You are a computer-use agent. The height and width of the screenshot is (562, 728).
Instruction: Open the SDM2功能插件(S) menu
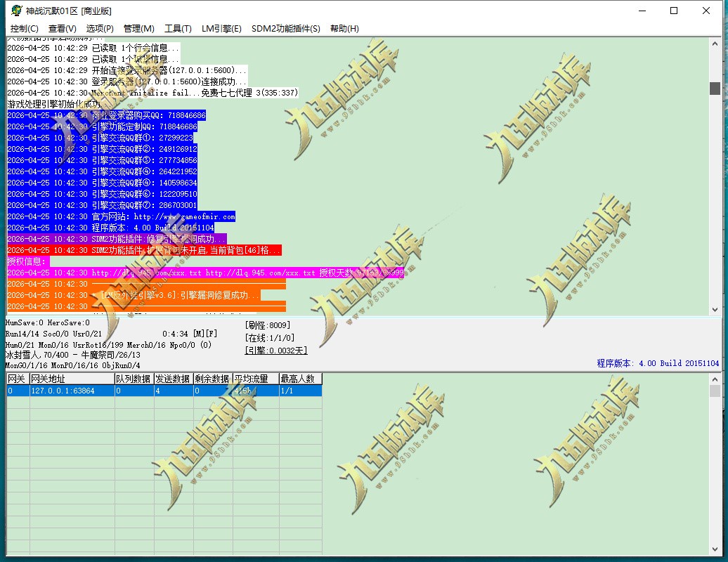(285, 29)
